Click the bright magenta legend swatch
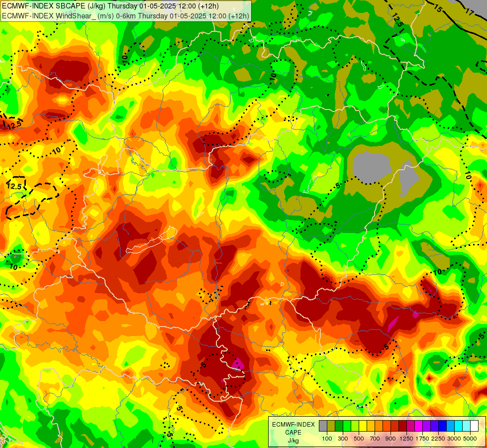 pos(419,426)
